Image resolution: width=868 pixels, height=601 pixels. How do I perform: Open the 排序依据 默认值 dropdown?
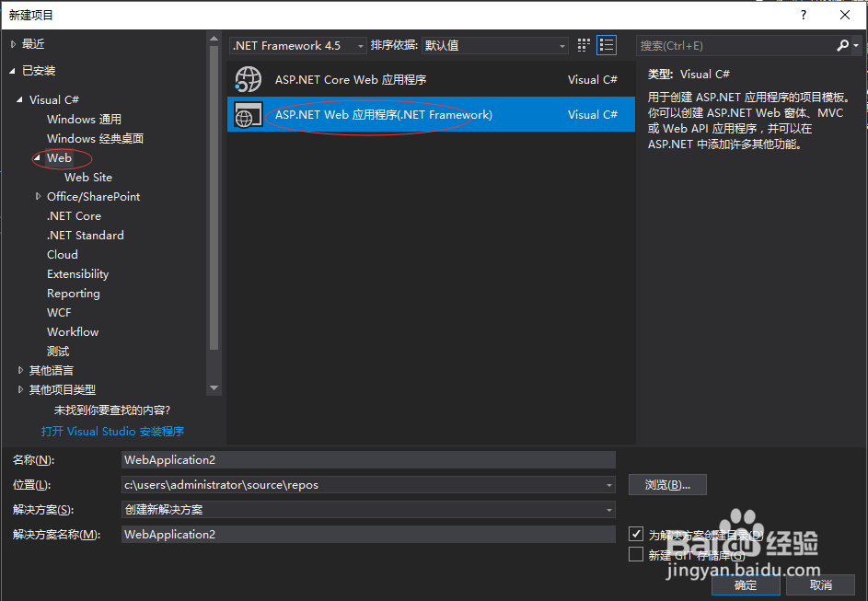point(562,44)
